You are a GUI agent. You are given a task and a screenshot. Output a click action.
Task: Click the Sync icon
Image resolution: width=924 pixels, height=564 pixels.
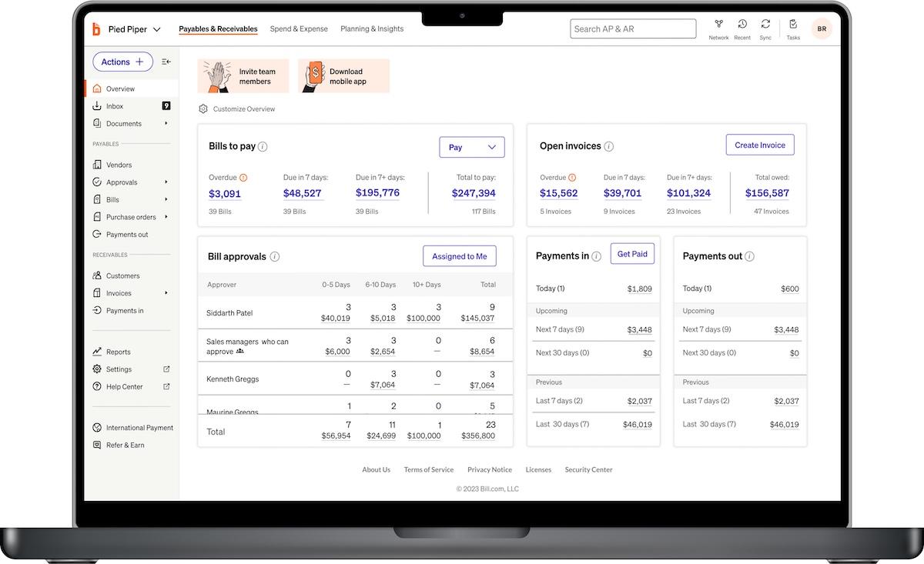pyautogui.click(x=765, y=28)
